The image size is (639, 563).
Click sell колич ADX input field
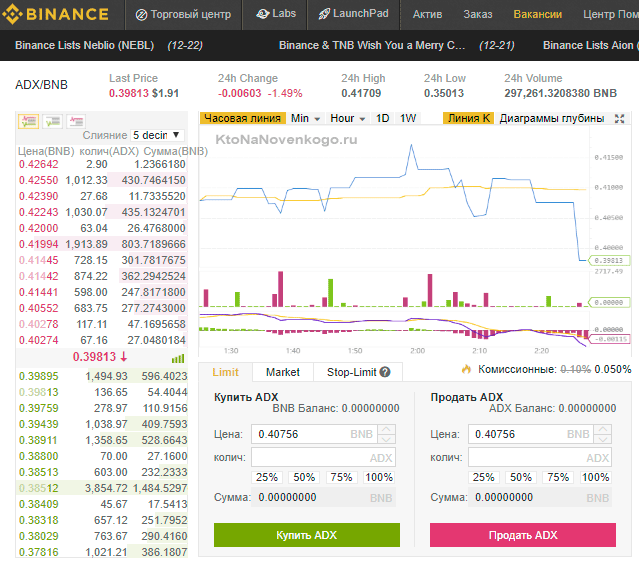tap(540, 457)
